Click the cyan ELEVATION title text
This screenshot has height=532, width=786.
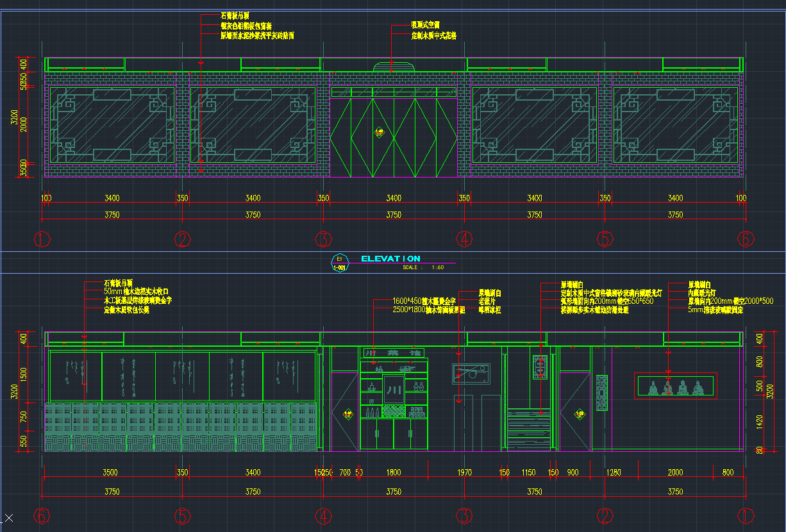(x=390, y=259)
